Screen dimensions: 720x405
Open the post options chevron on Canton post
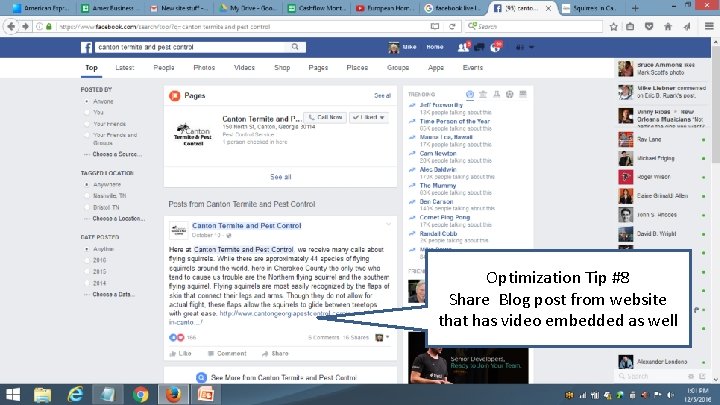point(388,224)
